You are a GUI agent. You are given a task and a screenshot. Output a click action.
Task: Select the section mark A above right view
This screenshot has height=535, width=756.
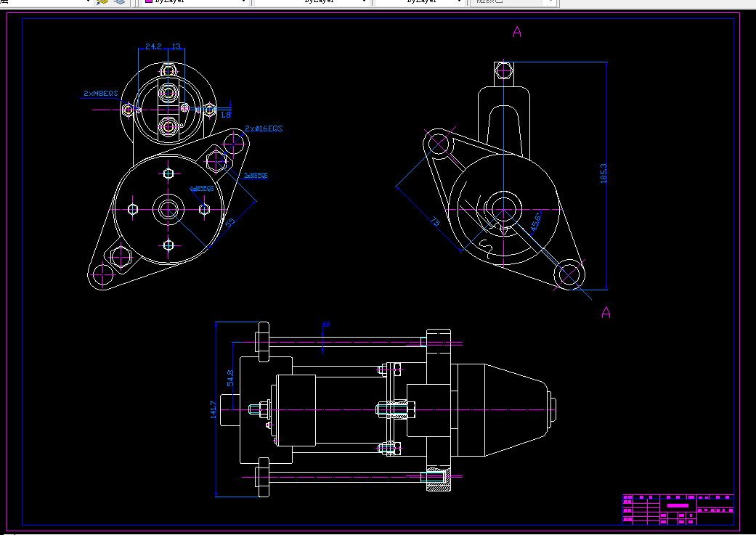click(x=517, y=32)
